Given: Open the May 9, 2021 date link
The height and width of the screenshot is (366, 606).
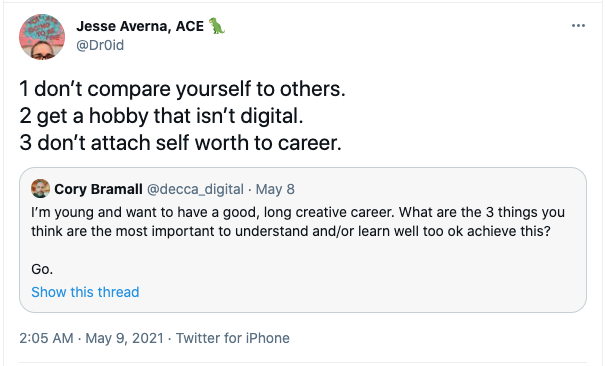Looking at the screenshot, I should click(124, 338).
